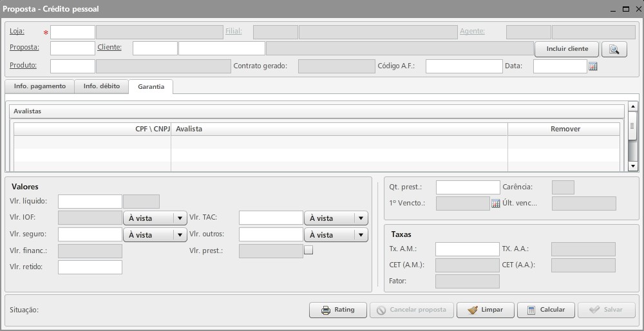This screenshot has width=644, height=331.
Task: Click the Salvar button
Action: click(606, 310)
